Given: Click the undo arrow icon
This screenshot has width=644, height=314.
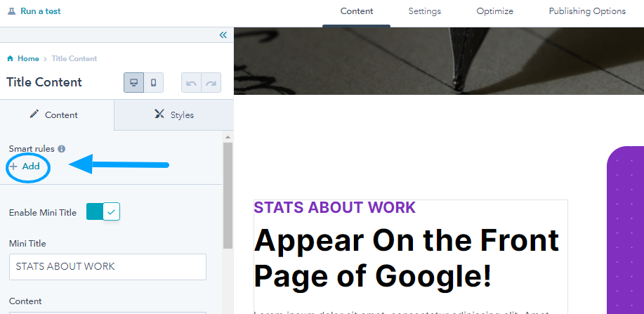Looking at the screenshot, I should pyautogui.click(x=192, y=83).
